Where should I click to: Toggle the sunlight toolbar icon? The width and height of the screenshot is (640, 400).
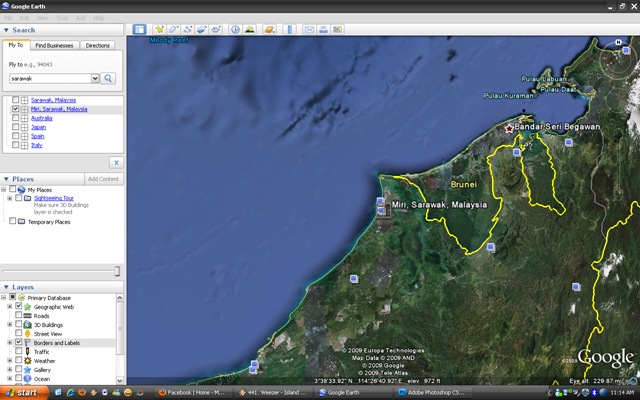coord(249,29)
